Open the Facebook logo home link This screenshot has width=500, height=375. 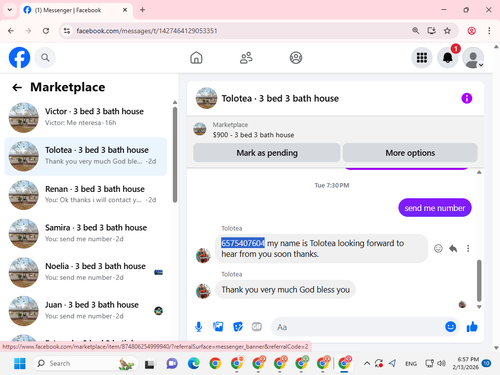(19, 58)
